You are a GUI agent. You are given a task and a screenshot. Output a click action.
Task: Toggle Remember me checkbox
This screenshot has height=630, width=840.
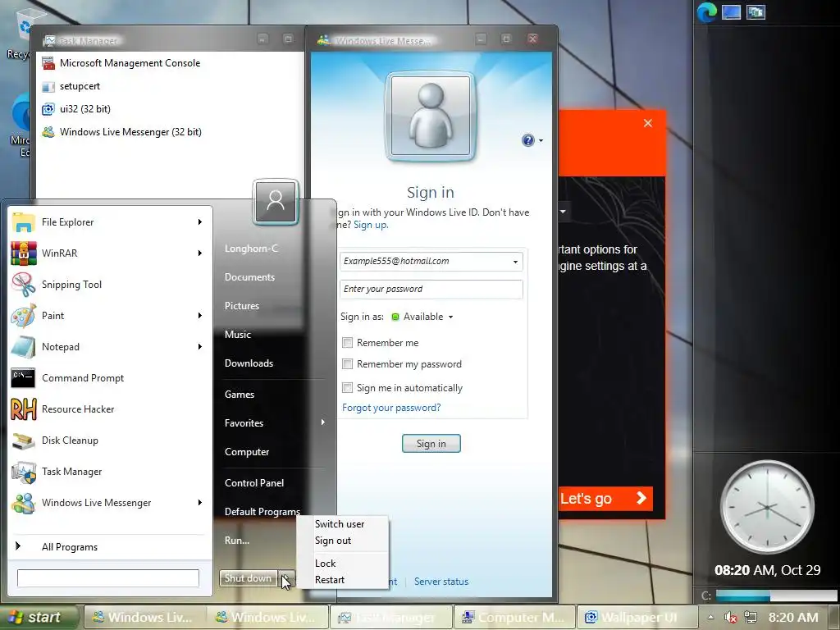pyautogui.click(x=347, y=342)
